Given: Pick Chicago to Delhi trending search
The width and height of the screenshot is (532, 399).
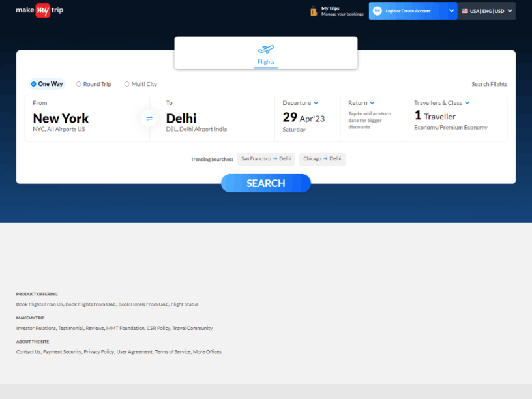Looking at the screenshot, I should (x=322, y=159).
